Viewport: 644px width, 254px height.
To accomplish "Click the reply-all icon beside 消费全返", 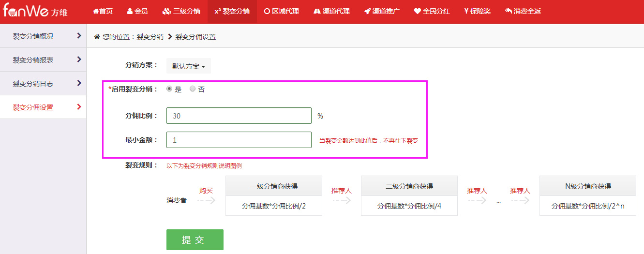I will 508,11.
